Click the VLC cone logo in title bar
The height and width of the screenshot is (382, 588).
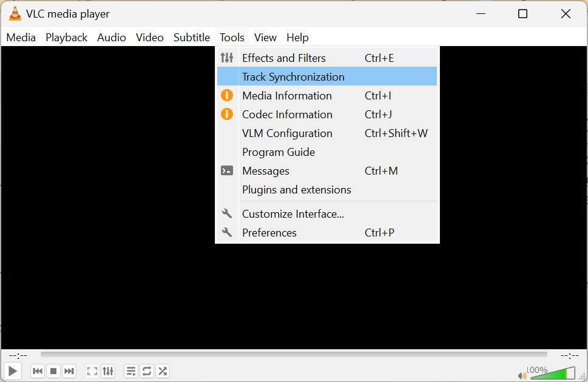15,13
